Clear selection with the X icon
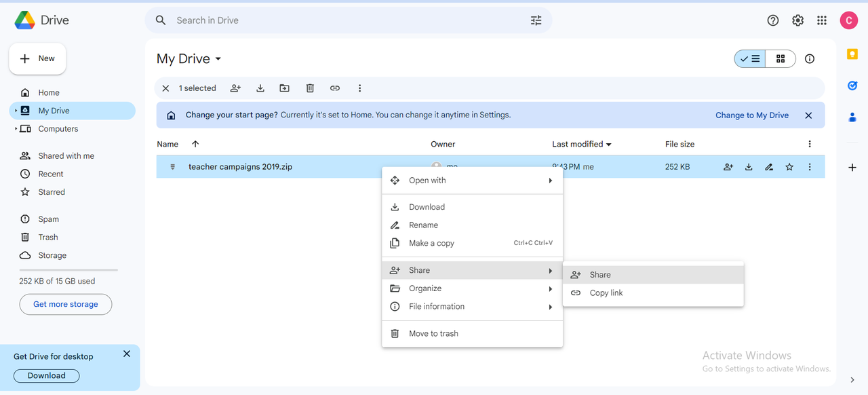The image size is (868, 395). click(x=165, y=88)
